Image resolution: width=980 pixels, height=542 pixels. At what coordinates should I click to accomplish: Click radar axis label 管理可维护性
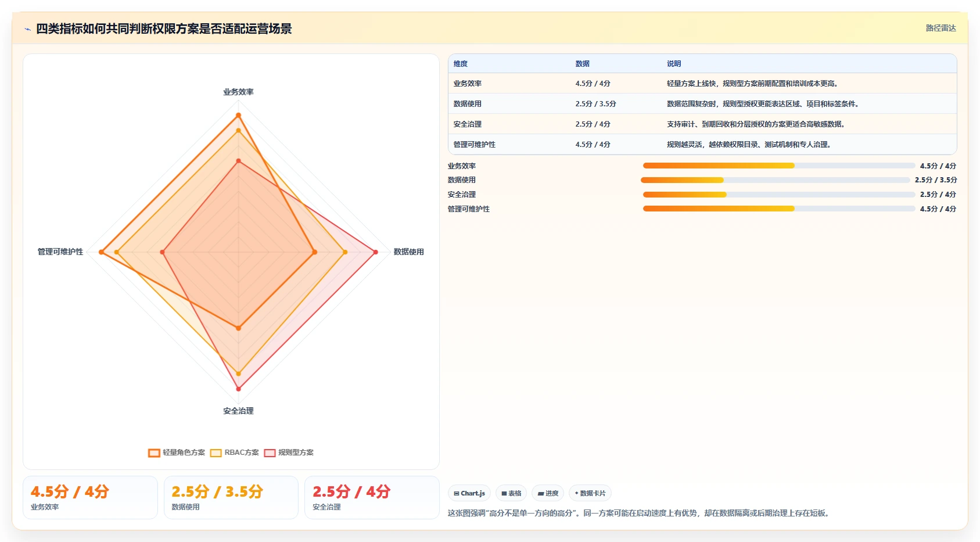pos(60,252)
